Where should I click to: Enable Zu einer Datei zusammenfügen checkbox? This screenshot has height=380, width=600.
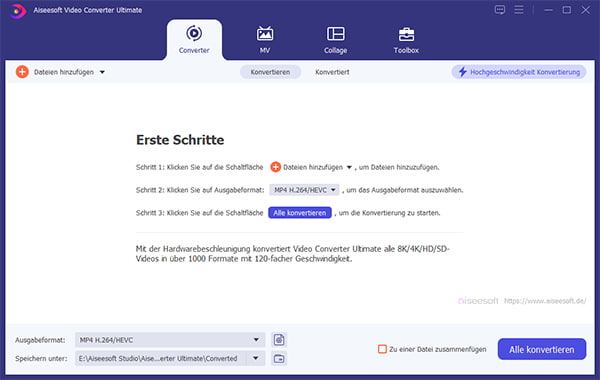(x=382, y=349)
